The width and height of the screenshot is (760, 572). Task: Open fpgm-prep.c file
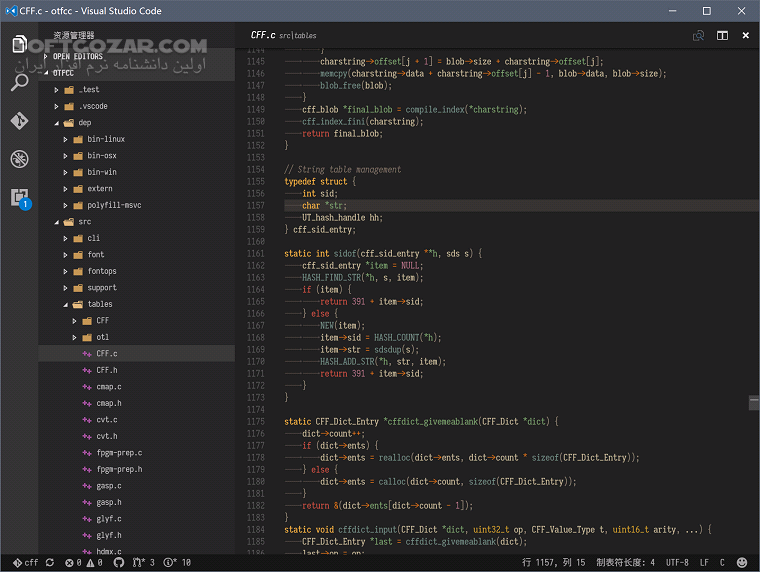click(137, 452)
